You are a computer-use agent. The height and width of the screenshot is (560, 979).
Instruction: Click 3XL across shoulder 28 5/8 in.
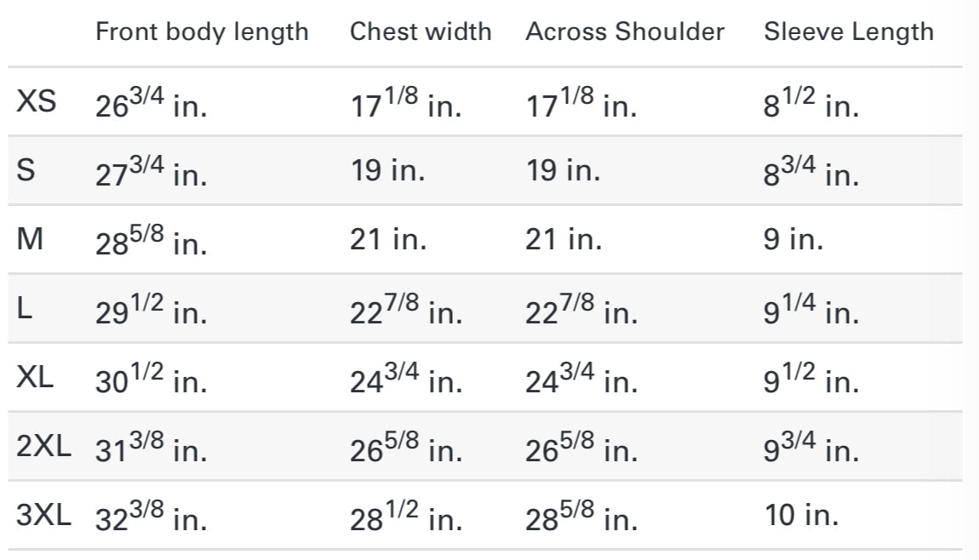click(582, 517)
